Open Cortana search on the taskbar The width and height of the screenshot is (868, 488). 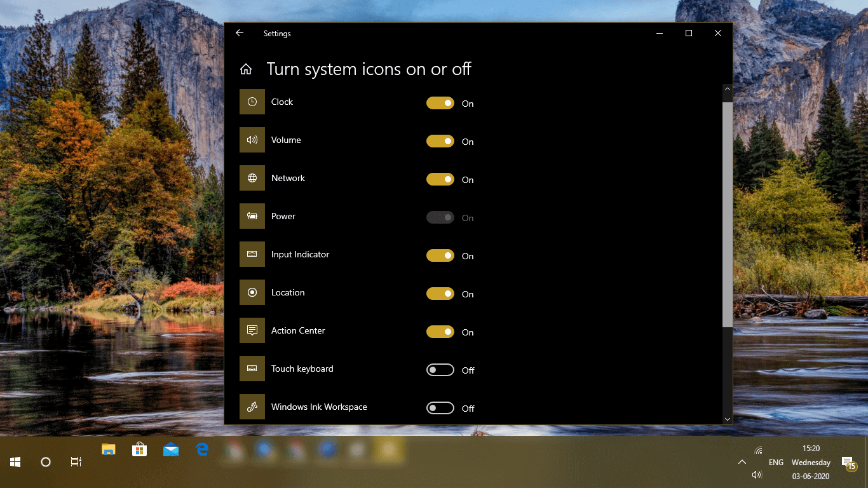pos(45,462)
